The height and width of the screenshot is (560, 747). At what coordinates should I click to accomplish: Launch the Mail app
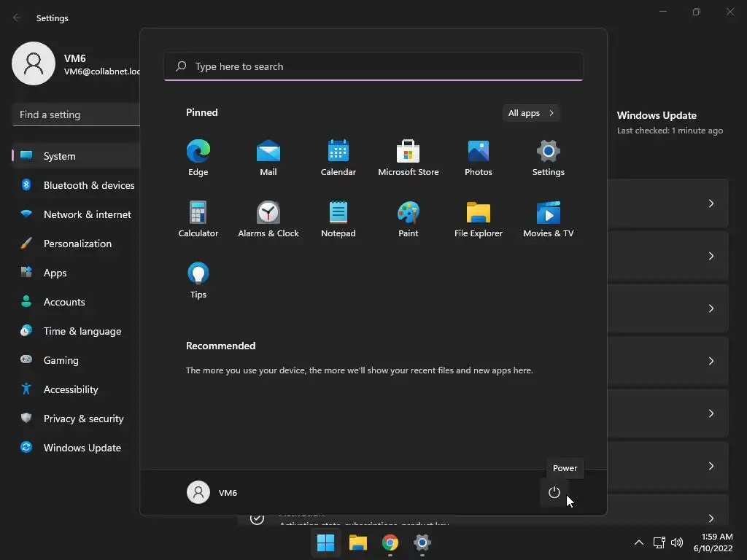(x=268, y=157)
